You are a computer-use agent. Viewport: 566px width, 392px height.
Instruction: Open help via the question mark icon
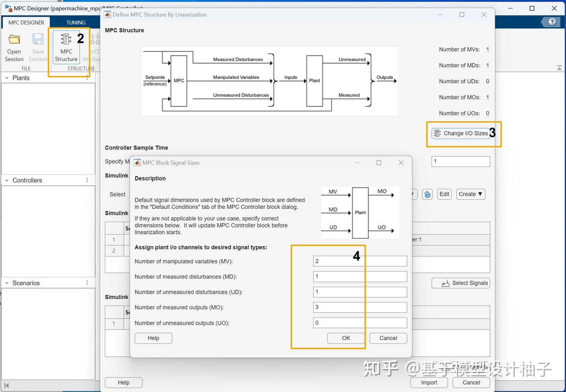tap(552, 22)
